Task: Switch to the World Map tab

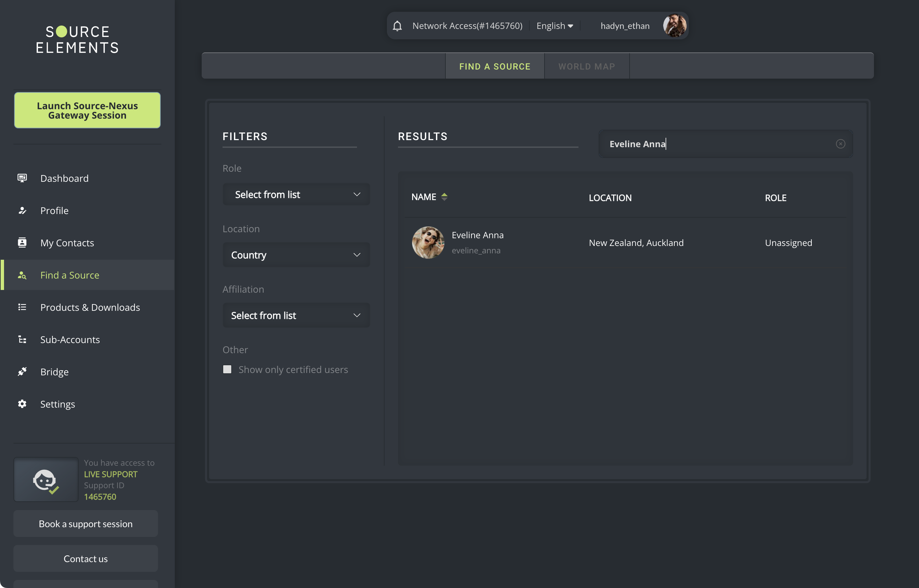Action: point(586,67)
